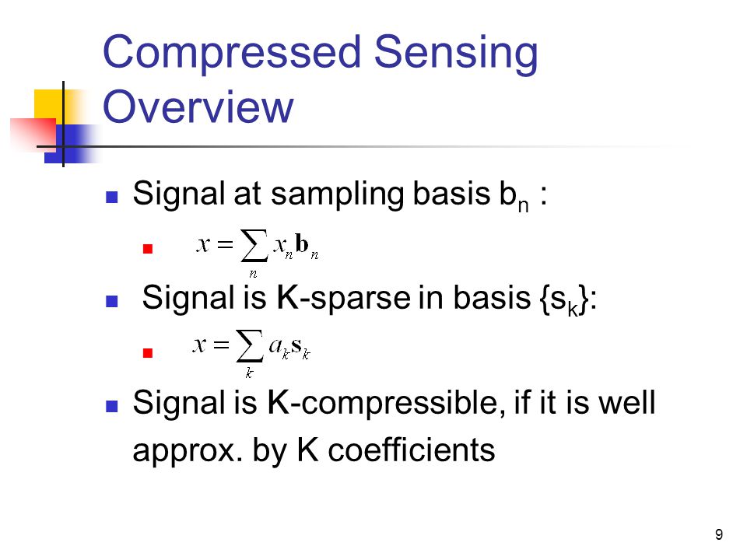Click the text 'Signal is K-sparse in basis'

click(x=336, y=298)
